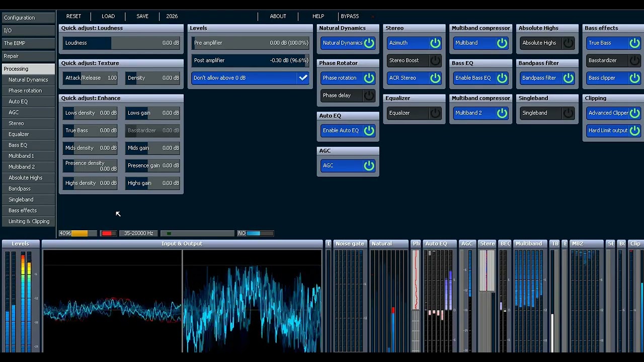Viewport: 644px width, 362px height.
Task: Turn on the Phase delay power icon
Action: [369, 96]
